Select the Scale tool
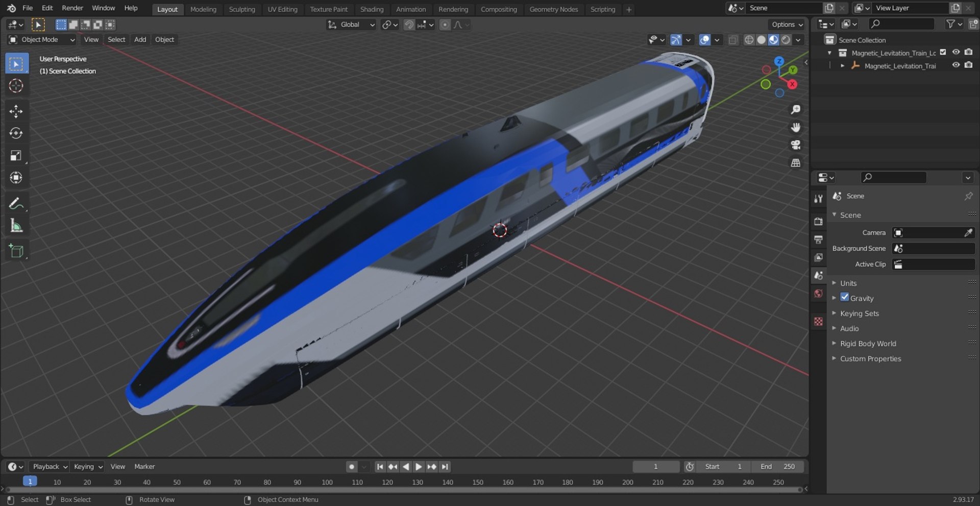The width and height of the screenshot is (980, 506). pos(16,155)
